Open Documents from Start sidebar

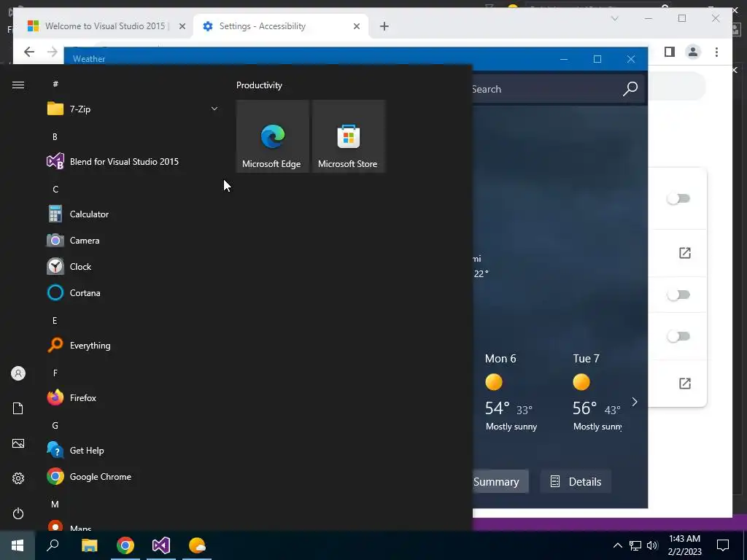point(18,408)
